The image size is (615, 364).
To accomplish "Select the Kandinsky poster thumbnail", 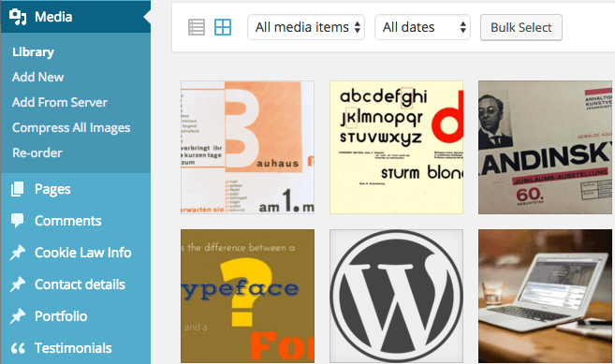I will [545, 148].
